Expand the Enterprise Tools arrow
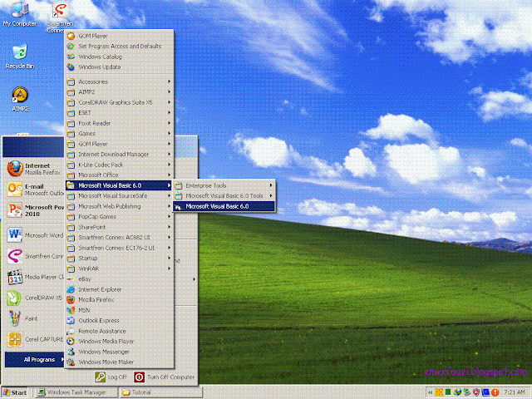Screen dimensions: 532x399 click(271, 185)
